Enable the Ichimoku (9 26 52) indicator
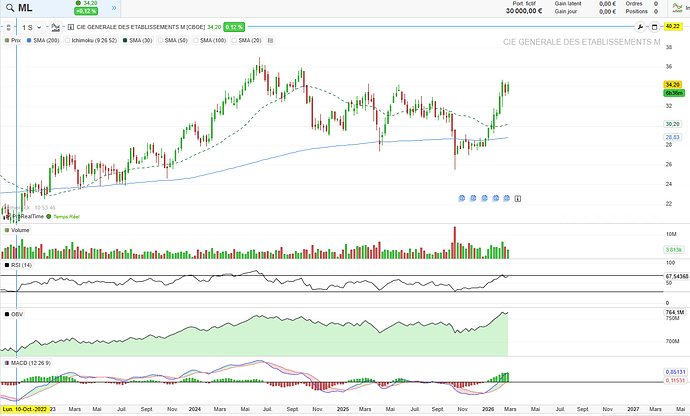Viewport: 690px width, 416px height. [64, 40]
